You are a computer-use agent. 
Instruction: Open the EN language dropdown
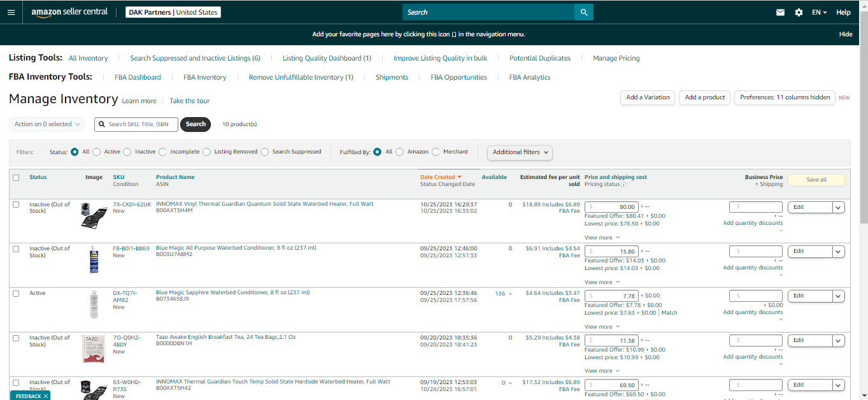click(819, 12)
